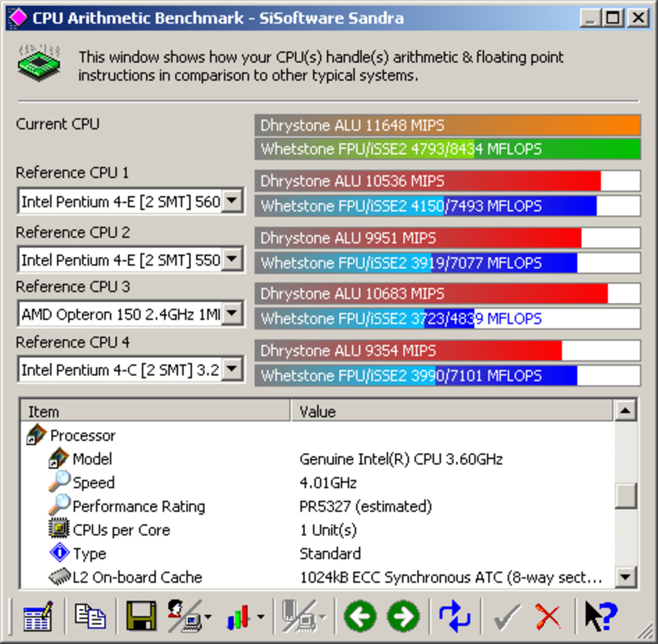Click the green back arrow button
This screenshot has width=658, height=644.
click(x=359, y=616)
